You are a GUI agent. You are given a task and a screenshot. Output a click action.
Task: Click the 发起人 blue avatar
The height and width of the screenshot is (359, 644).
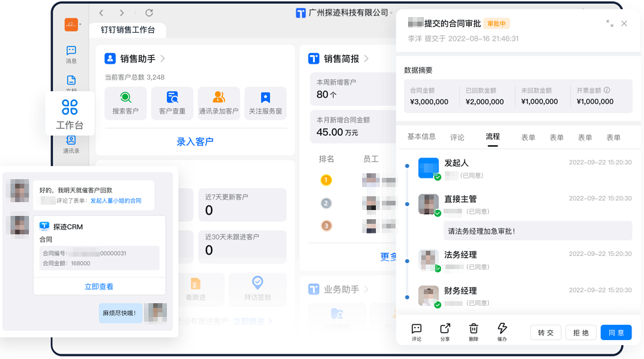pos(428,168)
